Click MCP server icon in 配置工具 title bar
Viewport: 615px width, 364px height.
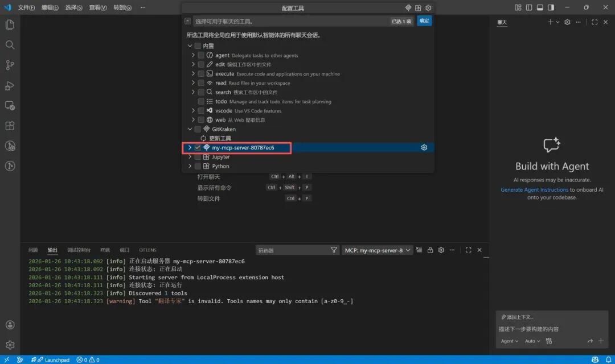(x=408, y=8)
